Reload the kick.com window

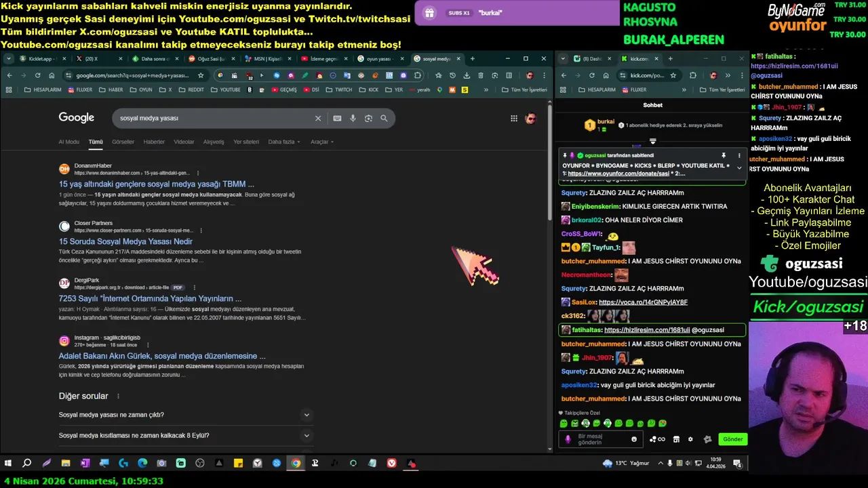(x=592, y=75)
